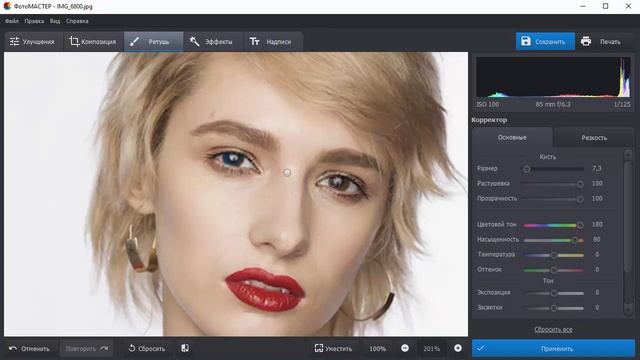Viewport: 640px width, 360px height.
Task: Click the 1/125 shutter speed text
Action: [622, 104]
